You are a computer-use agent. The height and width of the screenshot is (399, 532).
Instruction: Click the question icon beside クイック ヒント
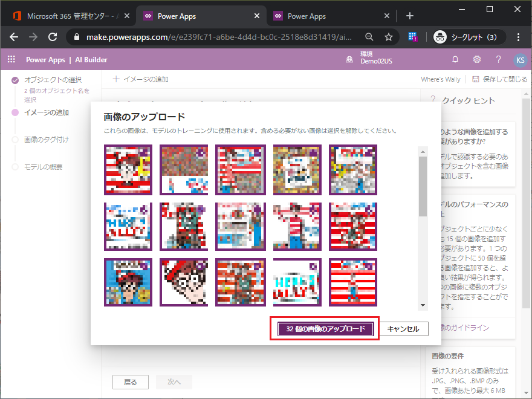tap(433, 99)
